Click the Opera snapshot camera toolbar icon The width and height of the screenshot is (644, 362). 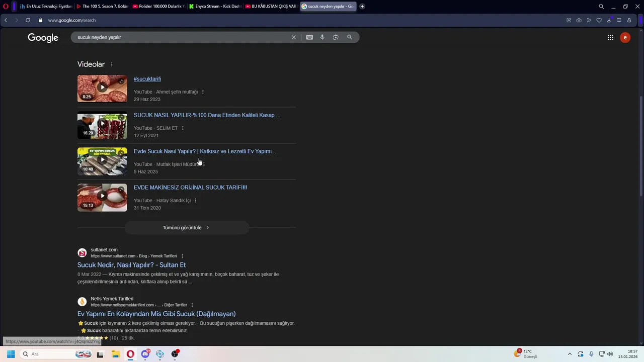(x=579, y=20)
